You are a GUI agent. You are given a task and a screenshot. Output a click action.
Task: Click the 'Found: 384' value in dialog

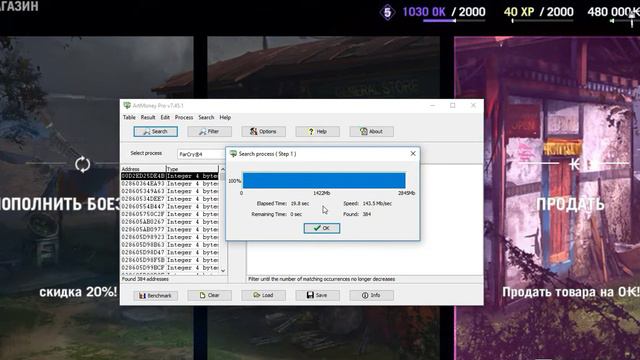click(x=357, y=214)
